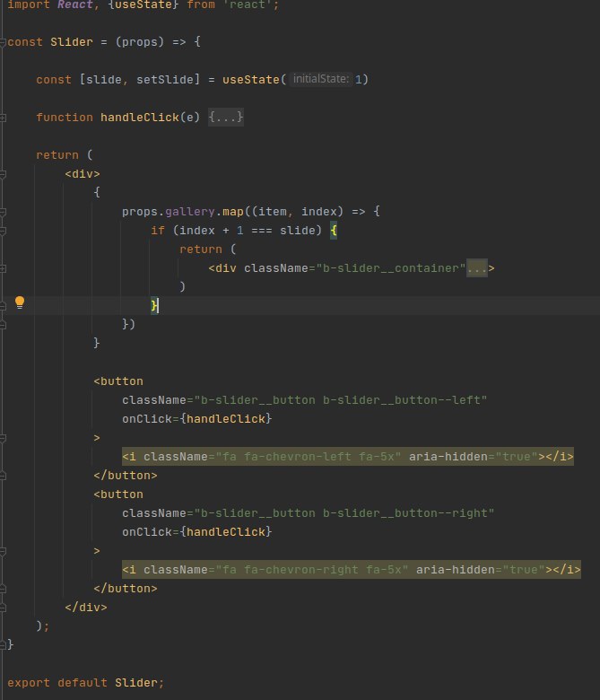Click handleClick in the left button's onClick
The image size is (600, 700).
(x=226, y=419)
